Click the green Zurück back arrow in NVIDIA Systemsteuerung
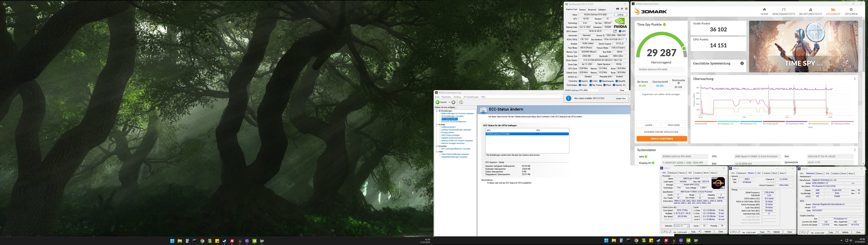 [x=437, y=102]
